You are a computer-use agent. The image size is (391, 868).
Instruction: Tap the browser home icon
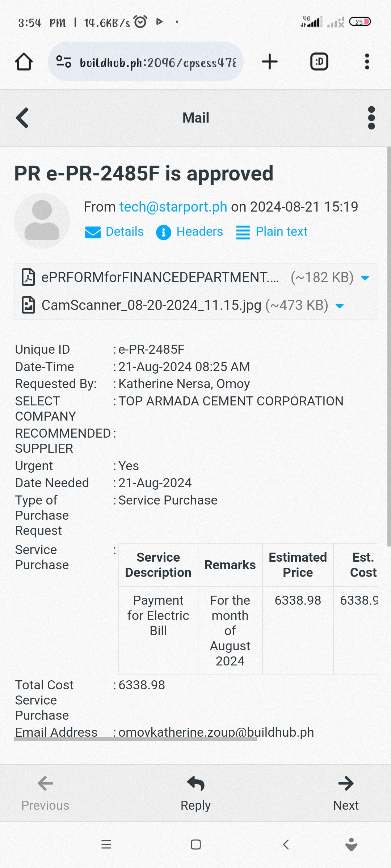[x=24, y=62]
